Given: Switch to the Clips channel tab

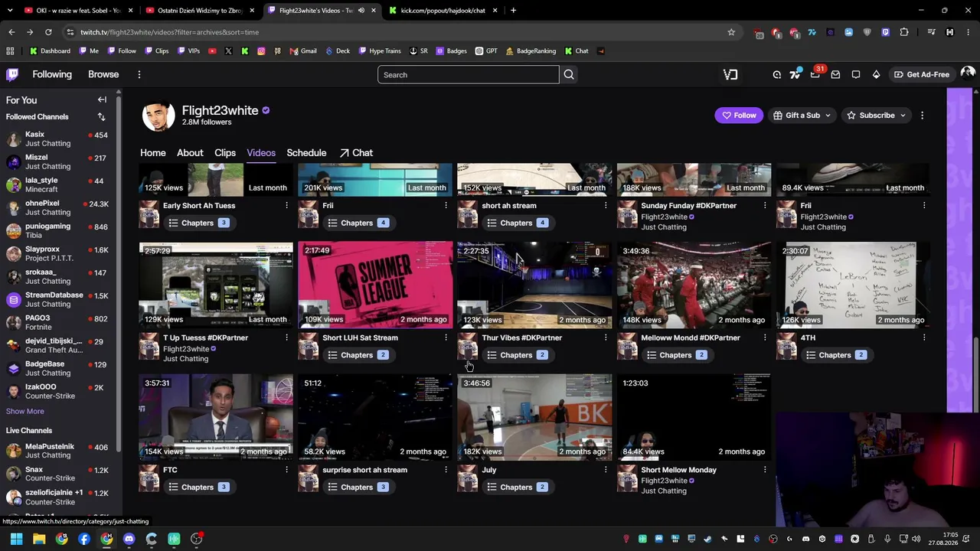Looking at the screenshot, I should click(225, 153).
